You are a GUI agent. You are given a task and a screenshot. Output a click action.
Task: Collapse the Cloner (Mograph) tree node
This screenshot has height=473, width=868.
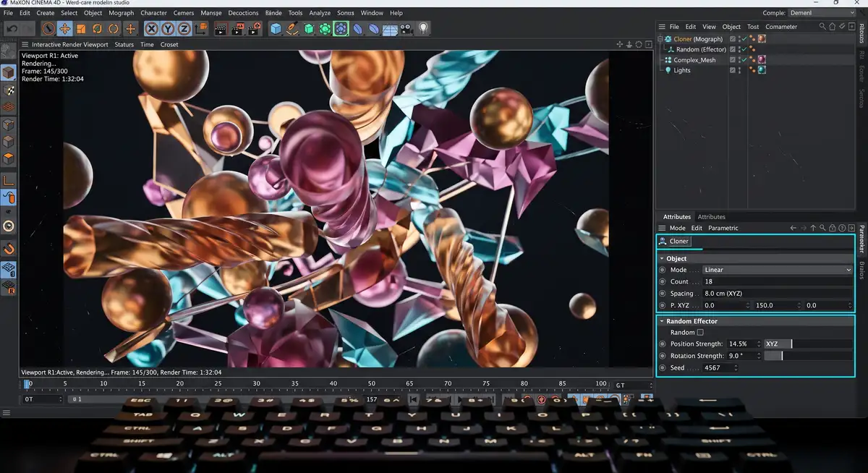(660, 39)
